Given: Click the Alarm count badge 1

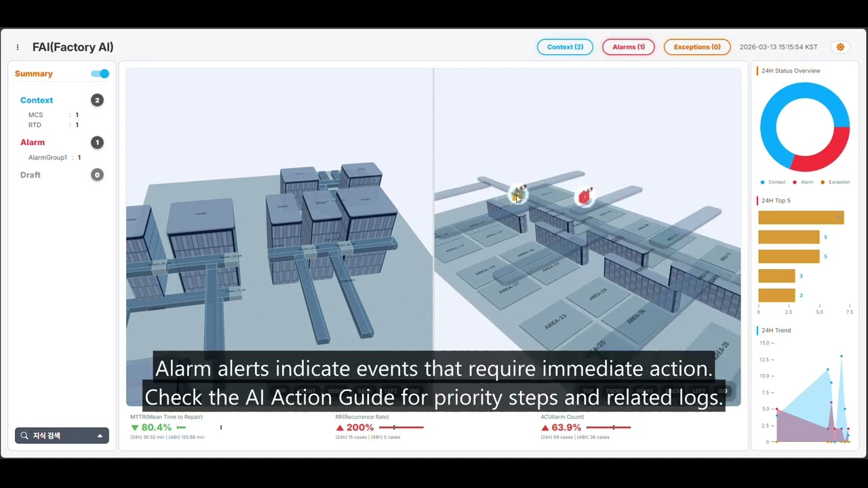Looking at the screenshot, I should coord(97,142).
